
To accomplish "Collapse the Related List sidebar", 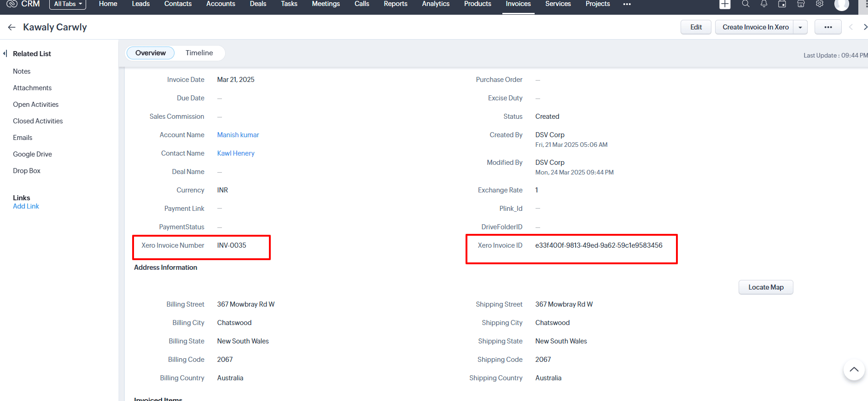I will tap(5, 53).
